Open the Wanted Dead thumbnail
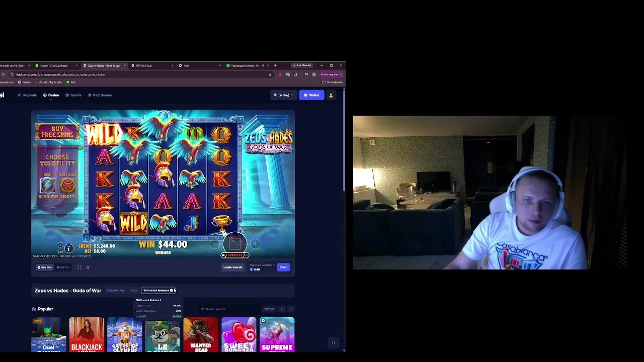This screenshot has width=644, height=362. coord(201,334)
